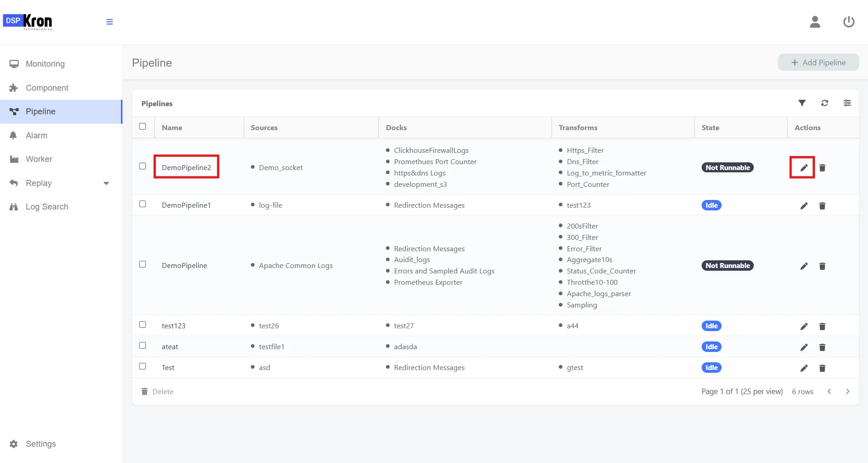Edit the Test pipeline pencil icon

804,368
